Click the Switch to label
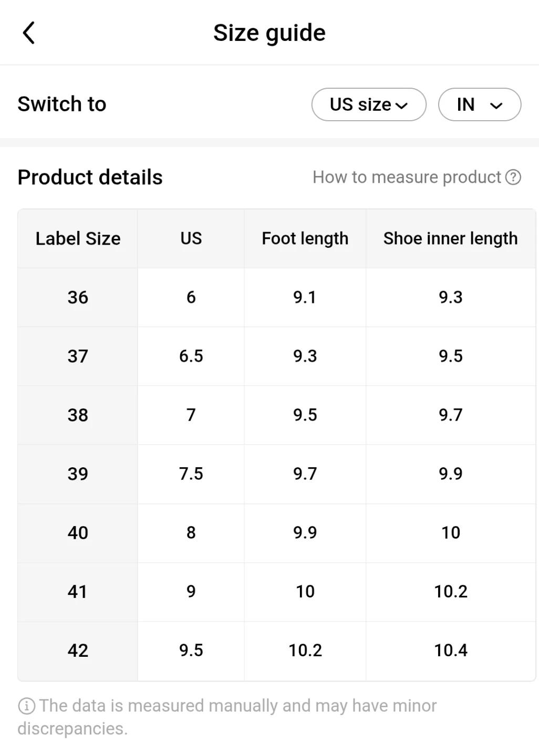 (62, 104)
